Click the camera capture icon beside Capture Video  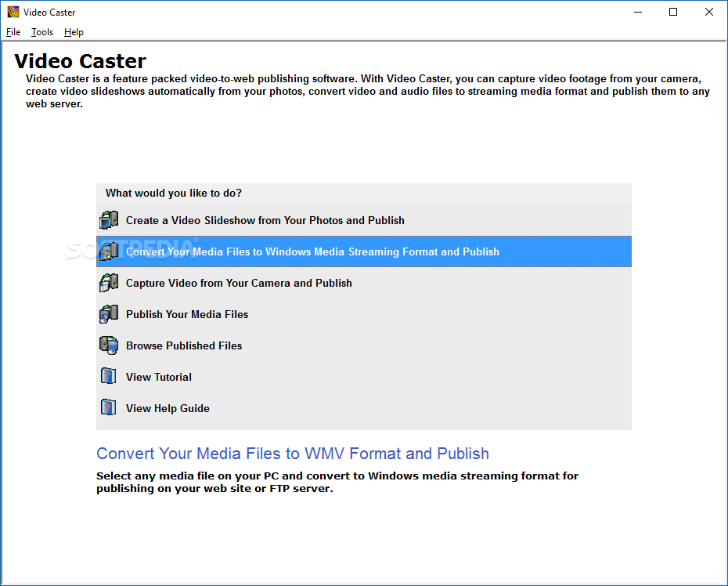[x=109, y=283]
